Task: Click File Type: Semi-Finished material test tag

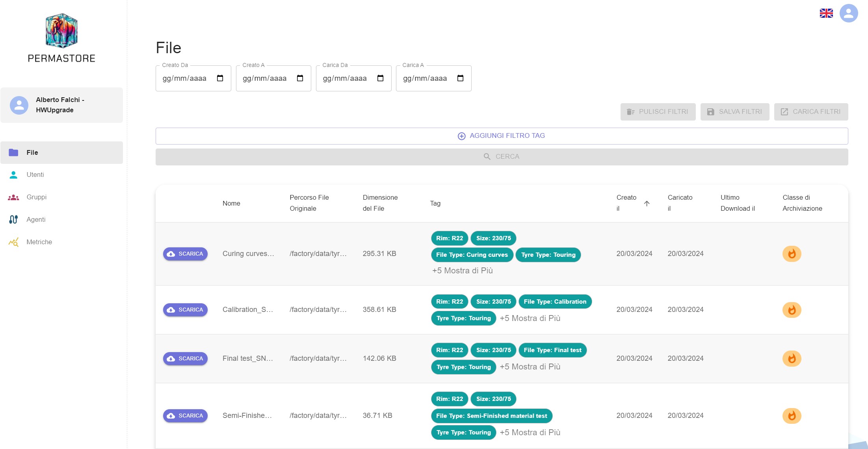Action: [x=492, y=416]
